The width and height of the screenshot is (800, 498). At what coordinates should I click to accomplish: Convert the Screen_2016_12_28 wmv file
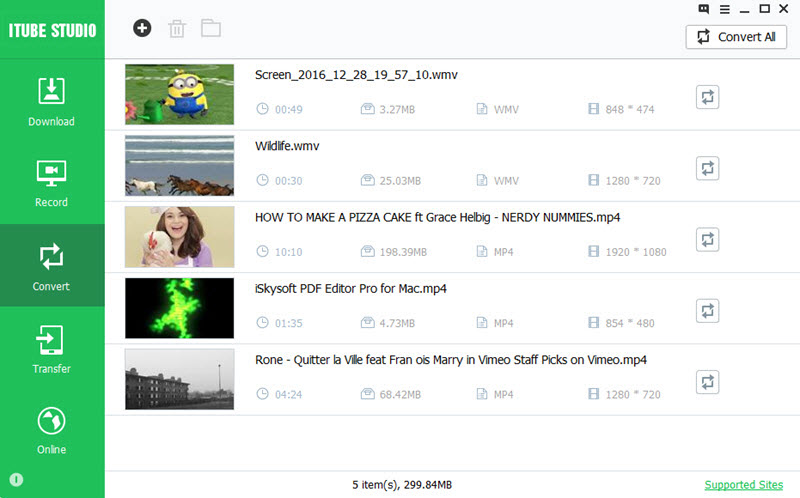click(x=708, y=97)
